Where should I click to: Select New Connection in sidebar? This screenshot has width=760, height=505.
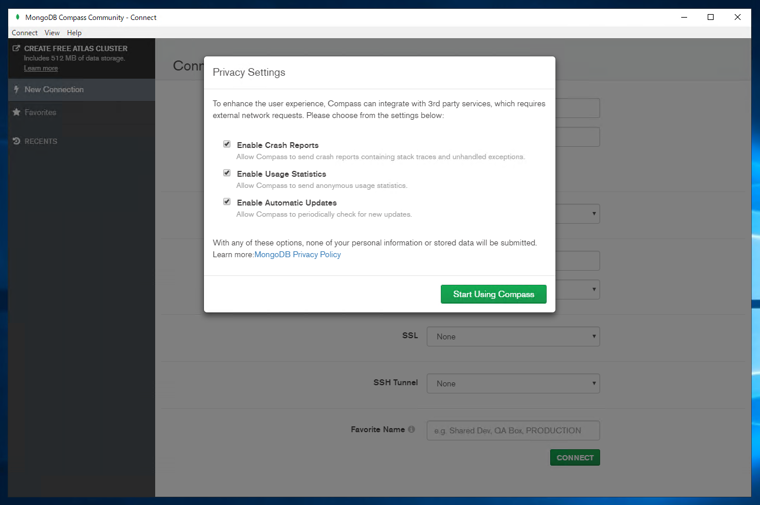[81, 90]
